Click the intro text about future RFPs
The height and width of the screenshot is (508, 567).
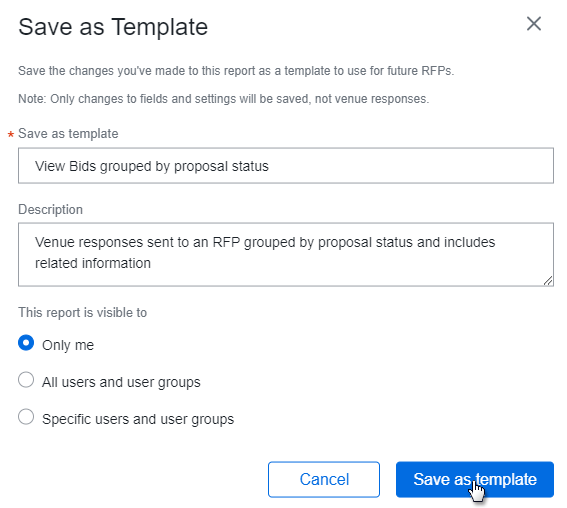coord(236,71)
